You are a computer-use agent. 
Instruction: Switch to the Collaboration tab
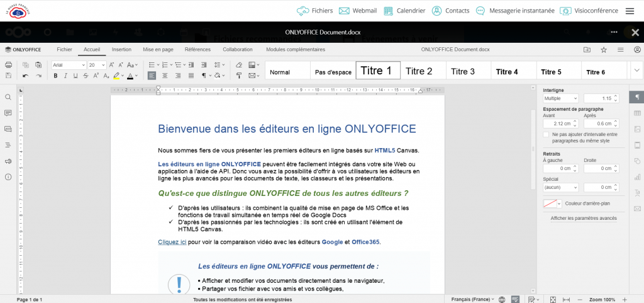pos(238,49)
